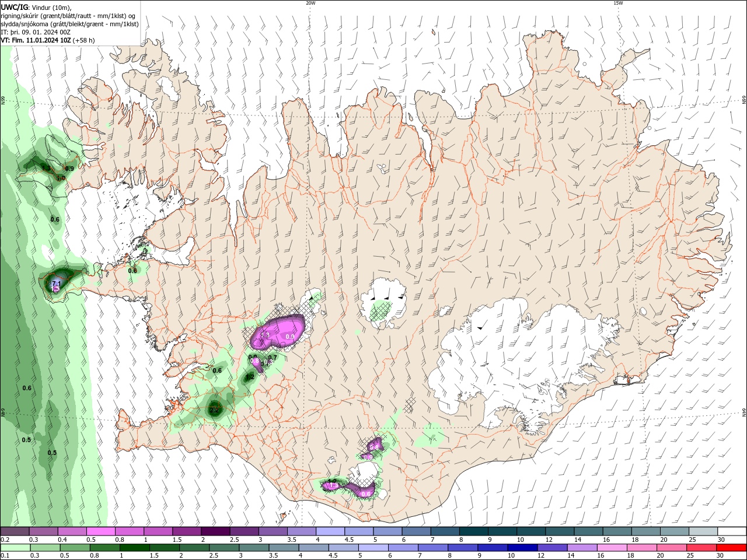Pick the darkest green 1–1.5 rain legend swatch

tap(135, 548)
